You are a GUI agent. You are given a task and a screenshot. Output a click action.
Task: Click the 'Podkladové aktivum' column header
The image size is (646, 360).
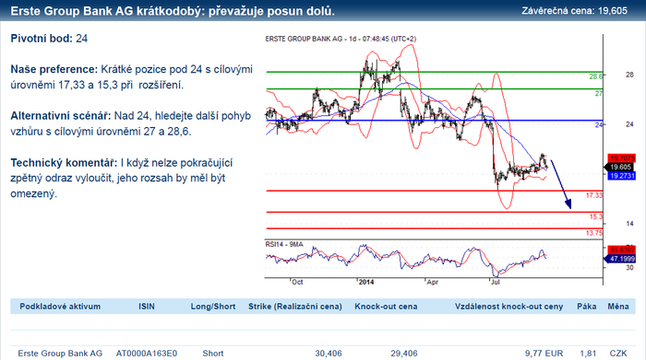tap(60, 306)
